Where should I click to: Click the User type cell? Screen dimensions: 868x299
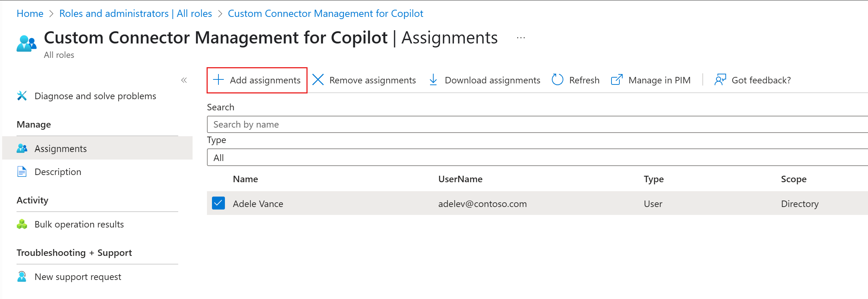[653, 204]
